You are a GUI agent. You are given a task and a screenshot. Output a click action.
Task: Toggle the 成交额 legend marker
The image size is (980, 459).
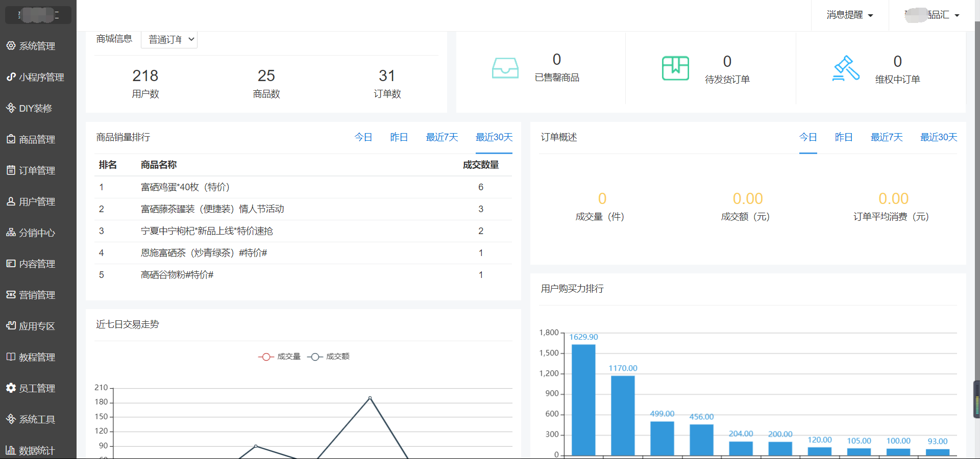click(315, 356)
